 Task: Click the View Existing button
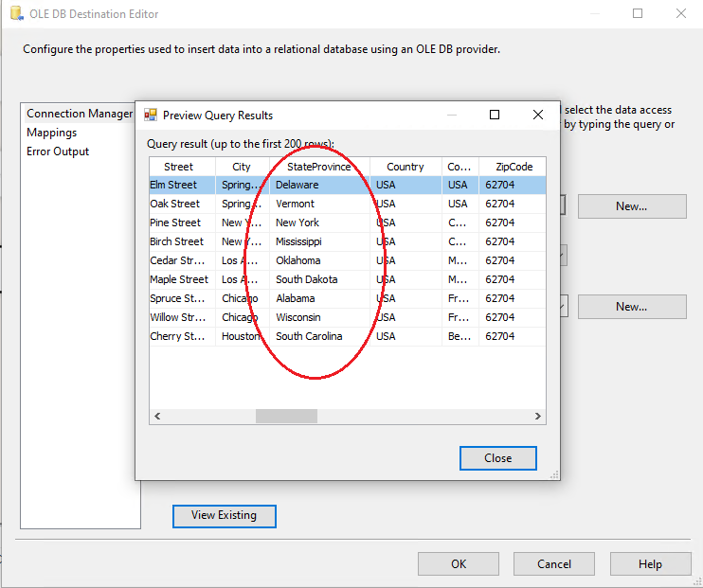click(x=224, y=515)
